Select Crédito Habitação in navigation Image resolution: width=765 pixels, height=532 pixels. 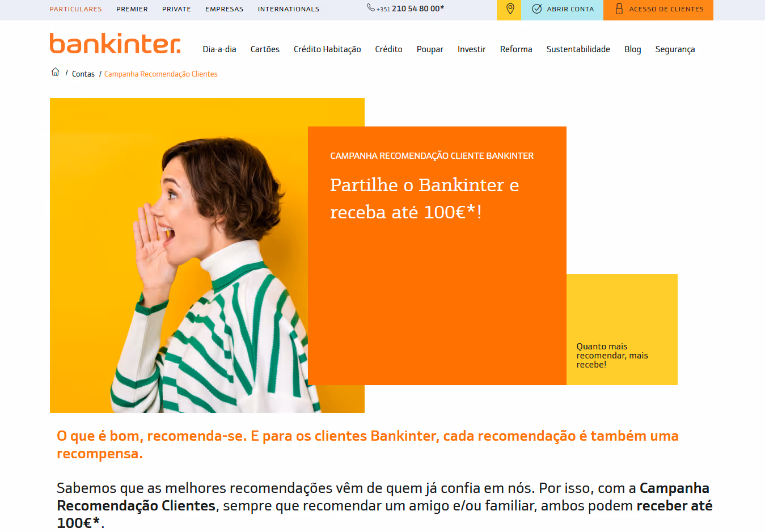[x=327, y=49]
